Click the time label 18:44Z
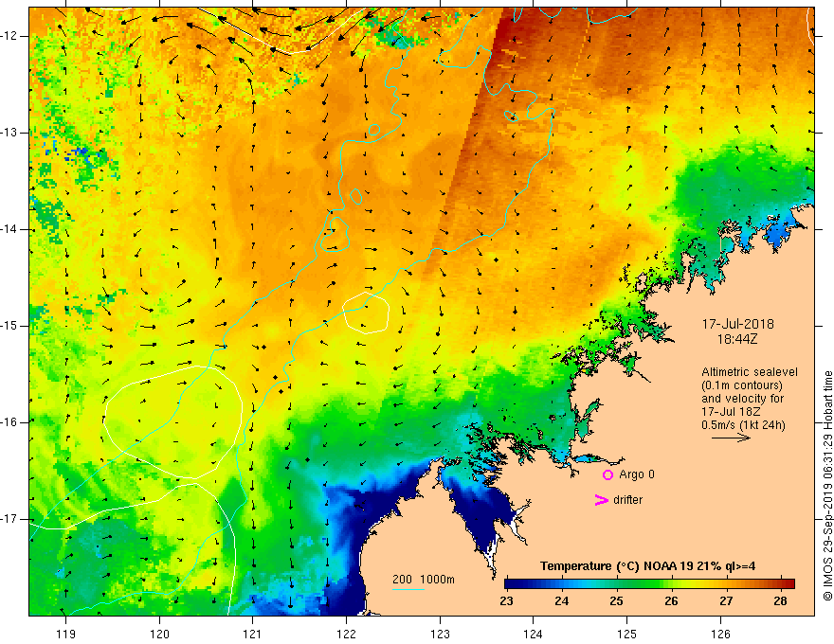This screenshot has height=644, width=834. (737, 339)
